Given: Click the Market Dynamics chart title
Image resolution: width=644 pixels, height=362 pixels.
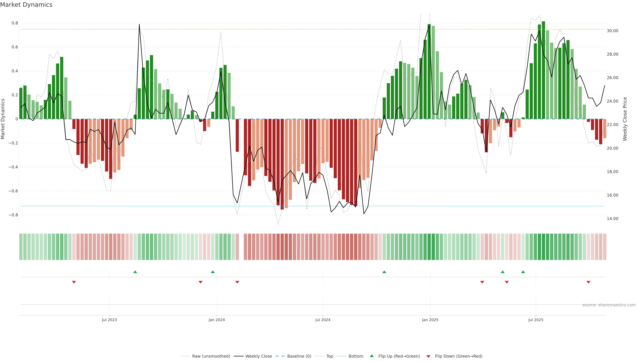Looking at the screenshot, I should click(x=26, y=5).
